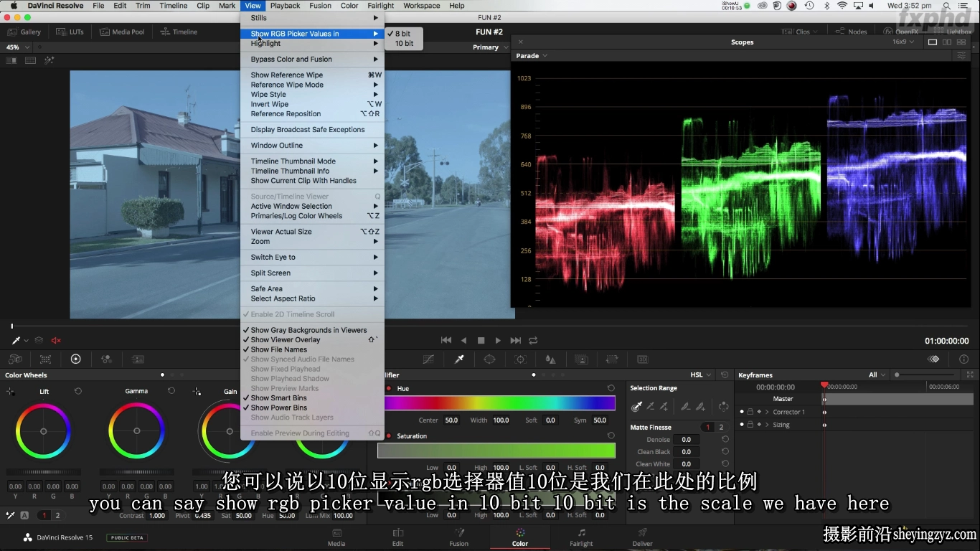The image size is (980, 551).
Task: Toggle Show Power Bins
Action: pos(312,408)
